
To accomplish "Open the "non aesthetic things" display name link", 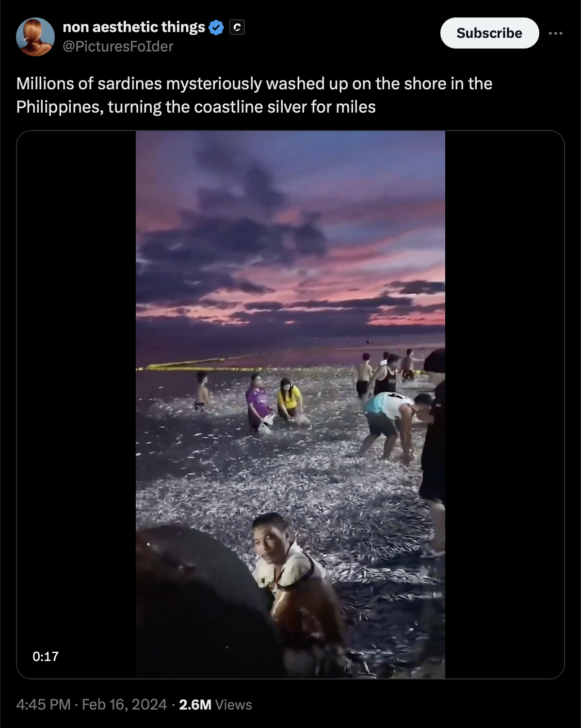I will [x=134, y=27].
